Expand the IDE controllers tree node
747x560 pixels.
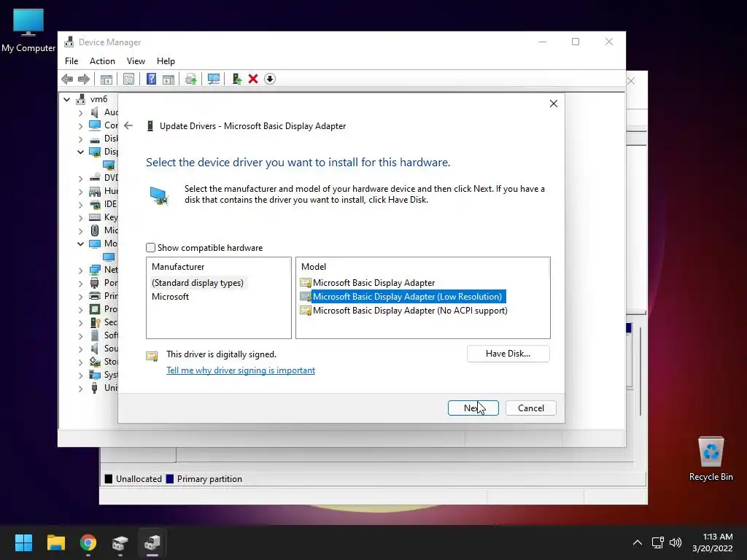click(x=80, y=204)
